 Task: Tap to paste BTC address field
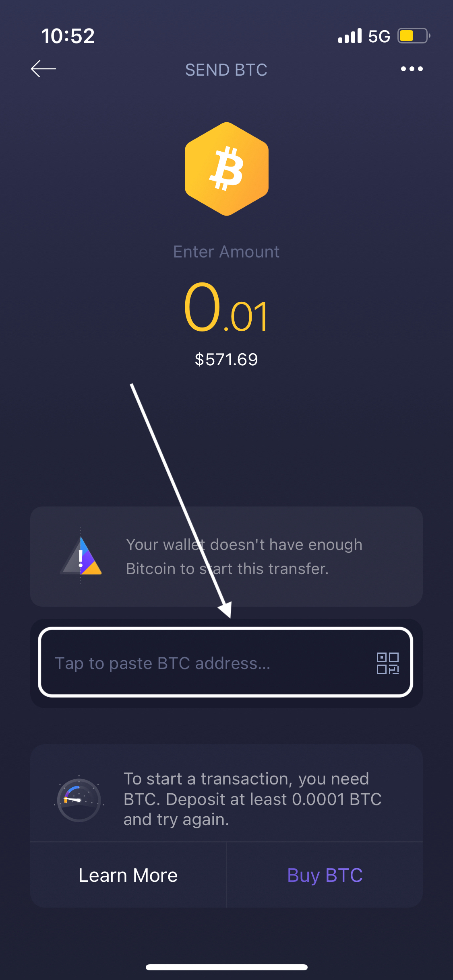click(225, 662)
